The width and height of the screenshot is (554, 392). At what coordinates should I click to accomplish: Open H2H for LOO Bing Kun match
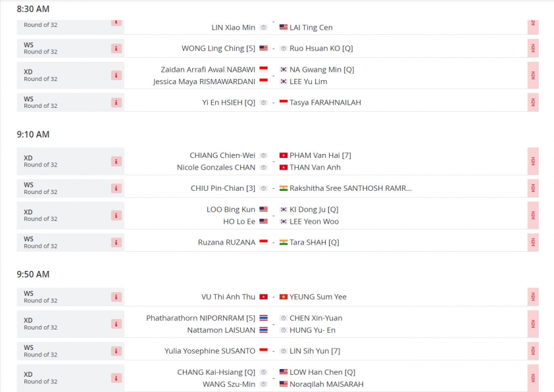pos(533,216)
